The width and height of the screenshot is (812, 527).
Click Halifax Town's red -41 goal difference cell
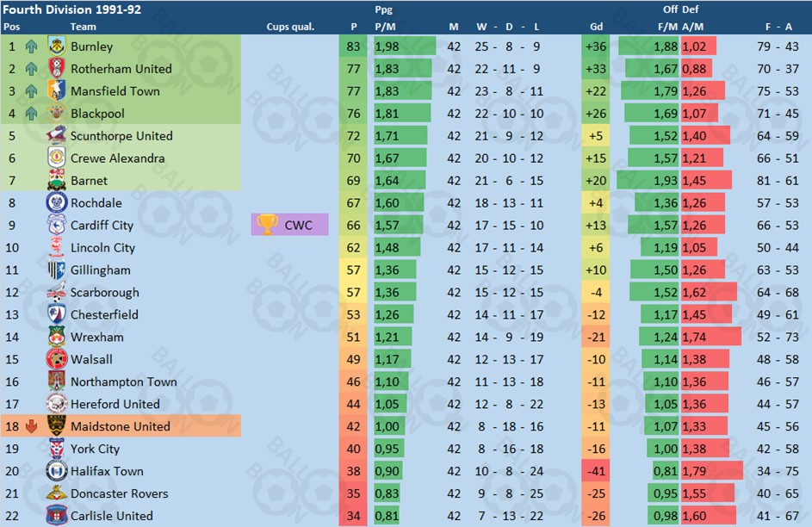click(x=595, y=472)
